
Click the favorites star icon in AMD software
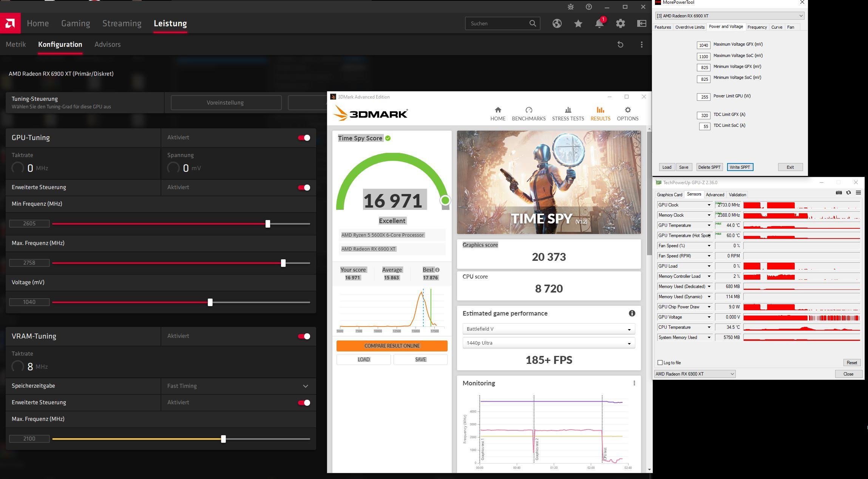tap(578, 23)
